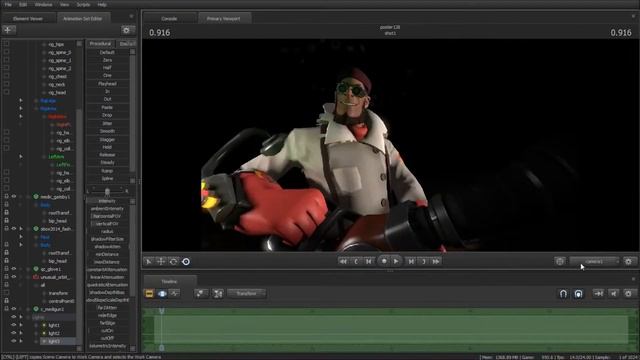This screenshot has width=640, height=360.
Task: Select the Primary Viewport tab
Action: [x=223, y=18]
